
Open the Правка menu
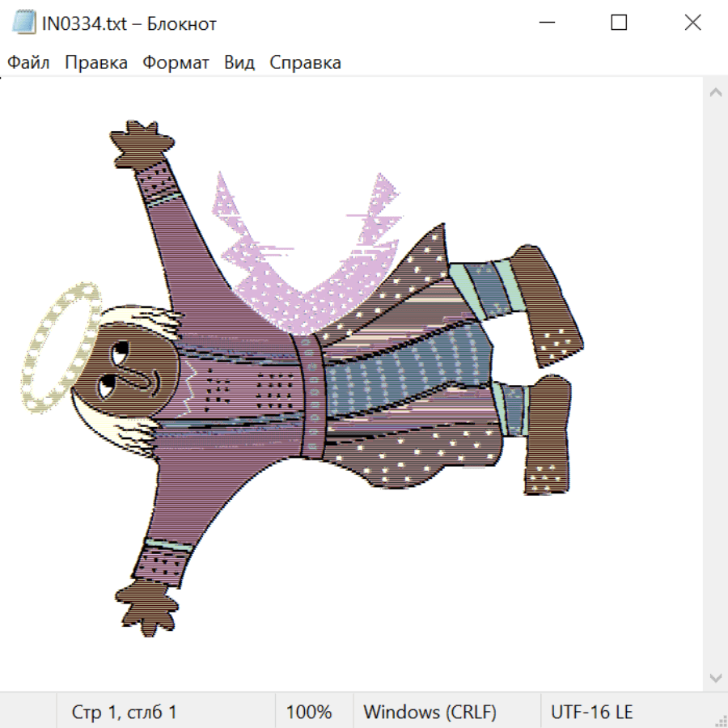[x=96, y=63]
